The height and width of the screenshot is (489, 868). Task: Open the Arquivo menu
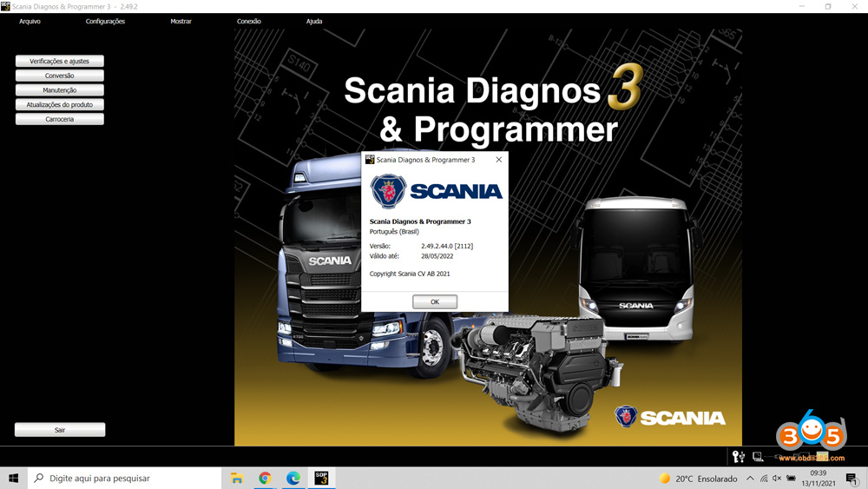(30, 21)
